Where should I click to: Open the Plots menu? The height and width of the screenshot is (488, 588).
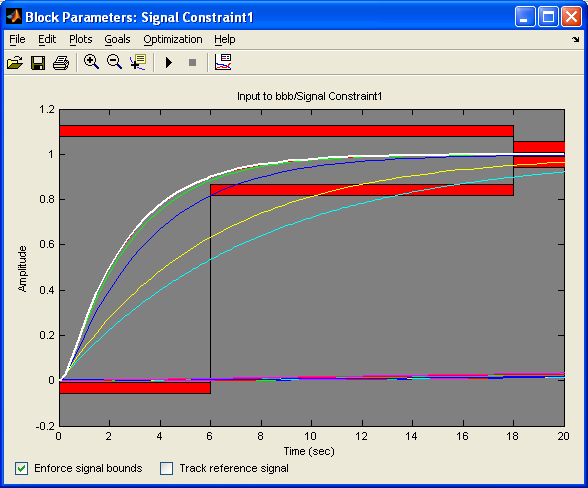(x=81, y=39)
